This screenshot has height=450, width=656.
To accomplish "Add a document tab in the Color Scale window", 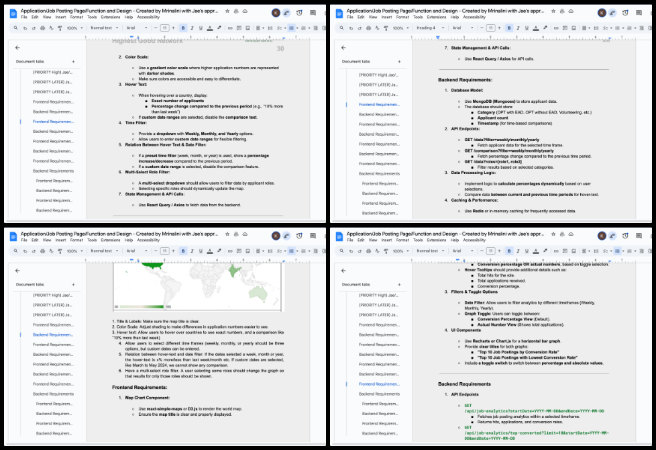I will tap(73, 61).
